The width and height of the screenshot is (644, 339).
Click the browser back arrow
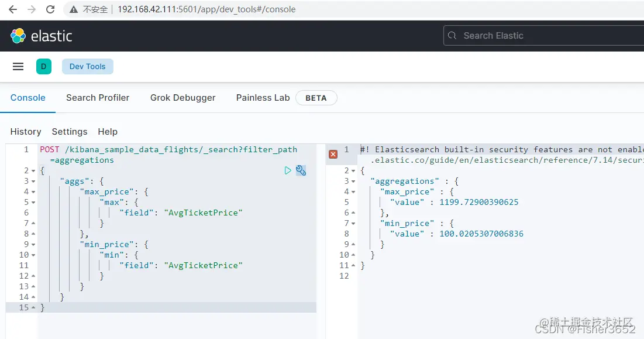tap(13, 9)
